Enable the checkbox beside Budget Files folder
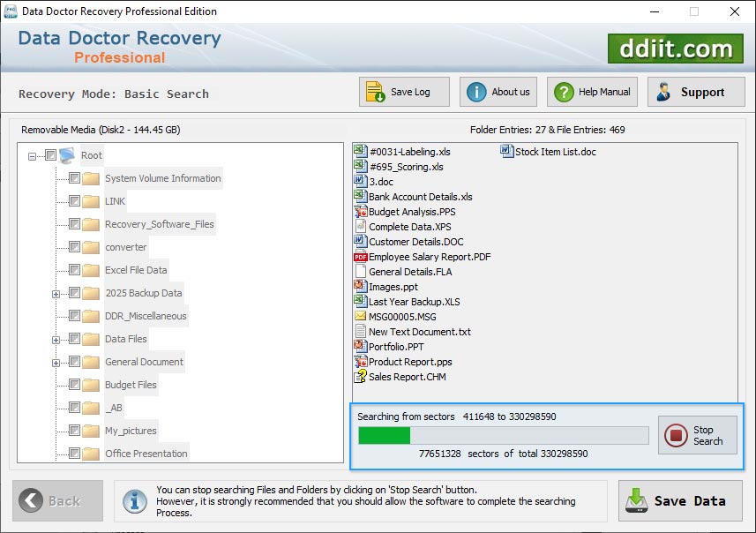Viewport: 756px width, 533px height. click(74, 385)
